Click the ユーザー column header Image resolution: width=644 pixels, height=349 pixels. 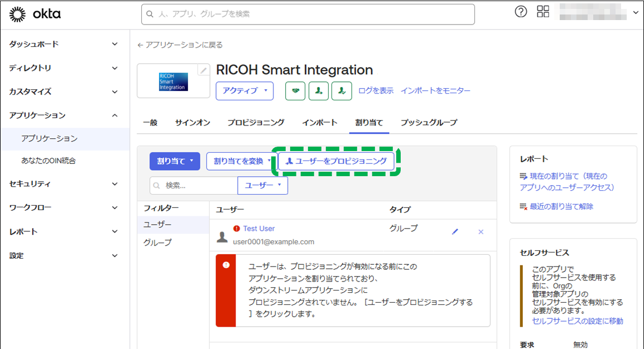coord(230,210)
